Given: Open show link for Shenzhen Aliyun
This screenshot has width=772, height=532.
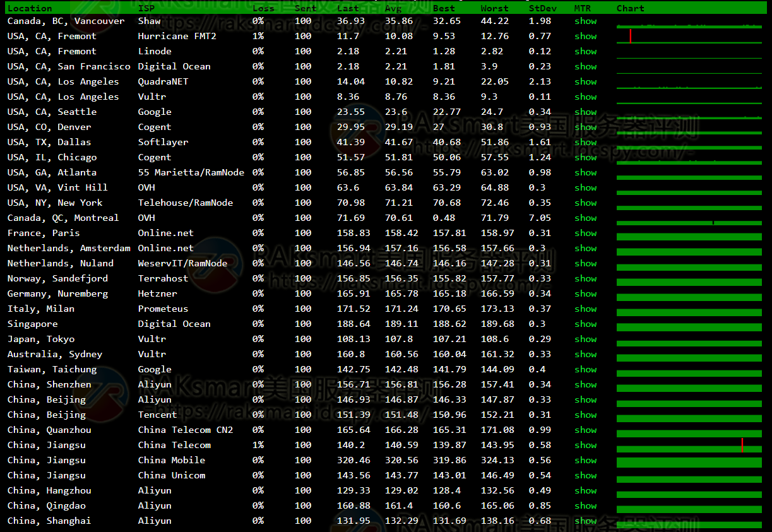Looking at the screenshot, I should [585, 384].
